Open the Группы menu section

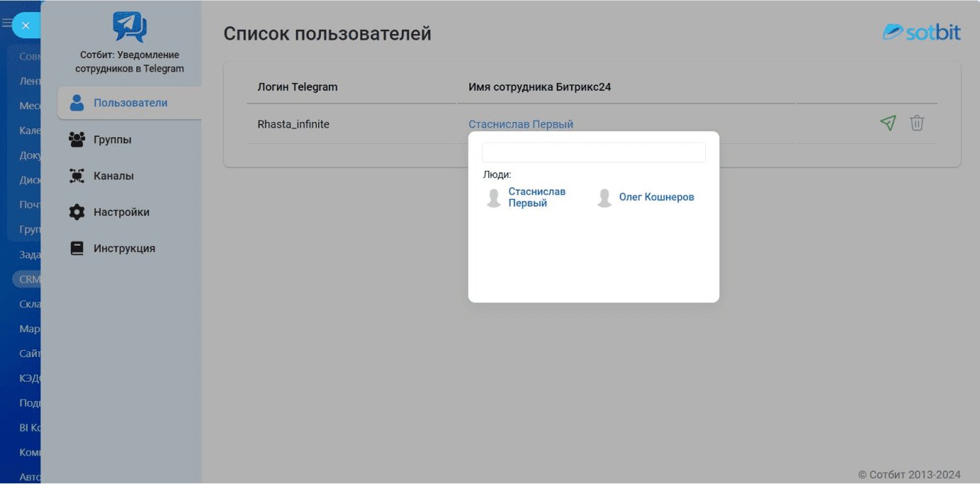[129, 140]
